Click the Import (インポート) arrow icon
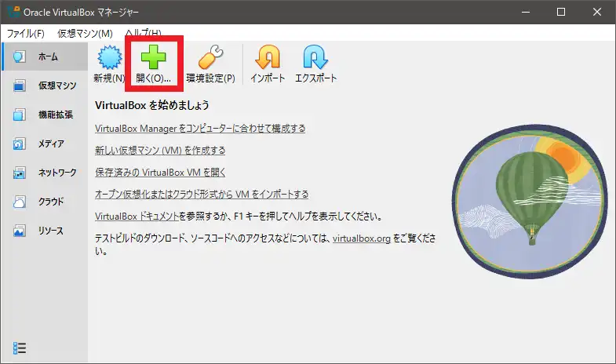 click(x=268, y=57)
